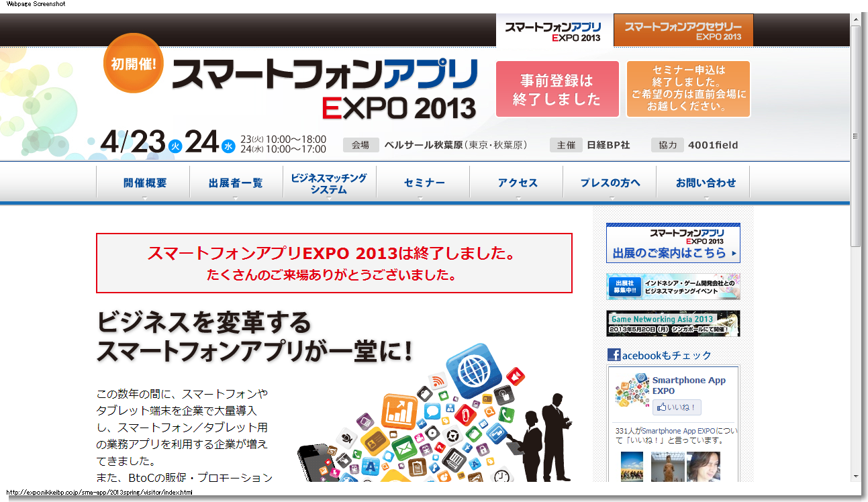Click the スマートフォンアプリ EXPO 2013 logo
Image resolution: width=868 pixels, height=502 pixels.
(x=325, y=88)
